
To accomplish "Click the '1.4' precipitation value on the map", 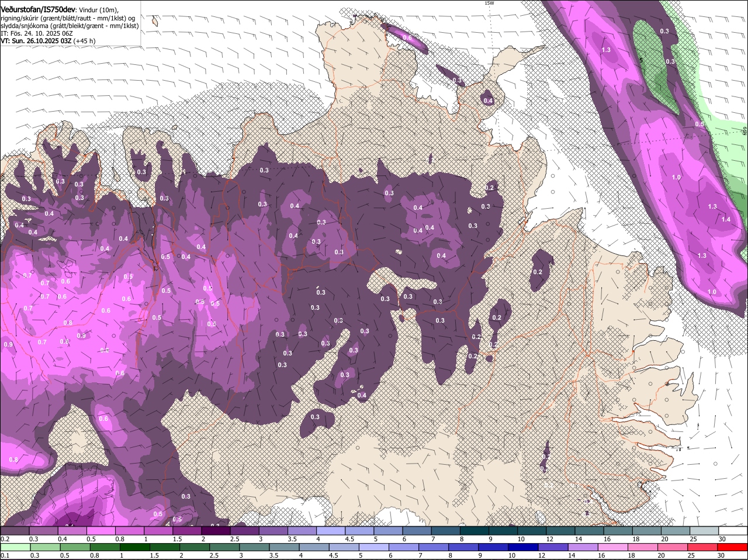I will coord(726,219).
